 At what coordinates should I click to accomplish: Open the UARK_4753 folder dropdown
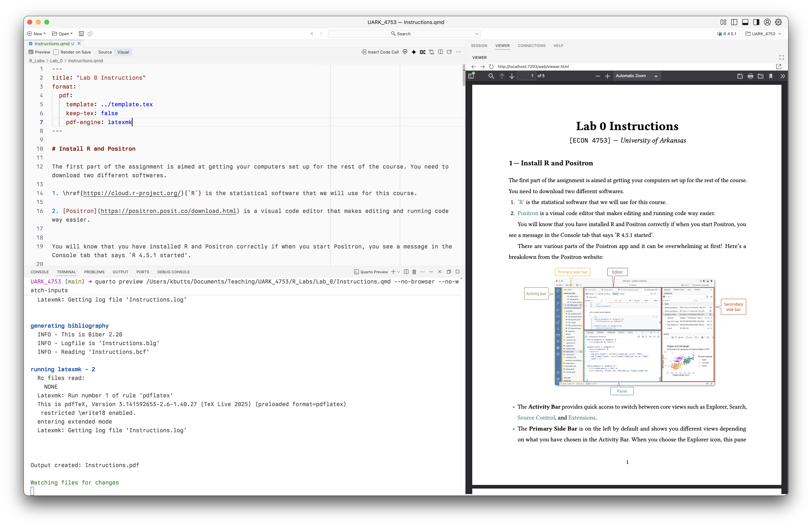point(763,34)
